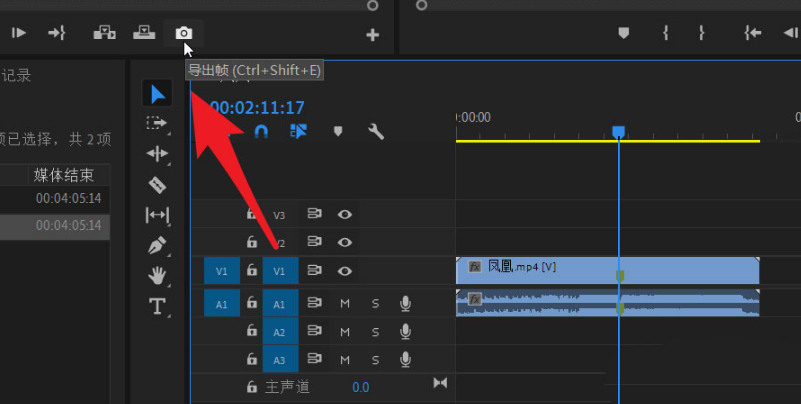Toggle the magnet snap in timeline
The image size is (801, 404).
point(261,132)
